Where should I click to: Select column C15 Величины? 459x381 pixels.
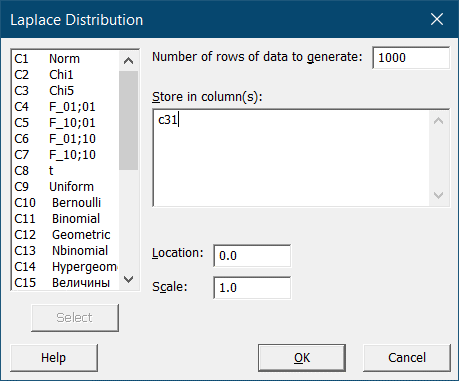pos(66,283)
